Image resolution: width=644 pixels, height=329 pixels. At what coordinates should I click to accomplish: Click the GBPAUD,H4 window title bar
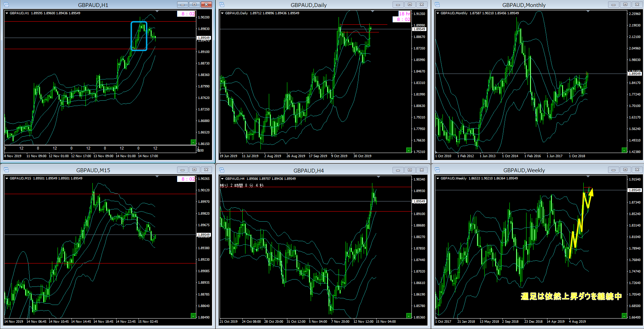(x=308, y=170)
